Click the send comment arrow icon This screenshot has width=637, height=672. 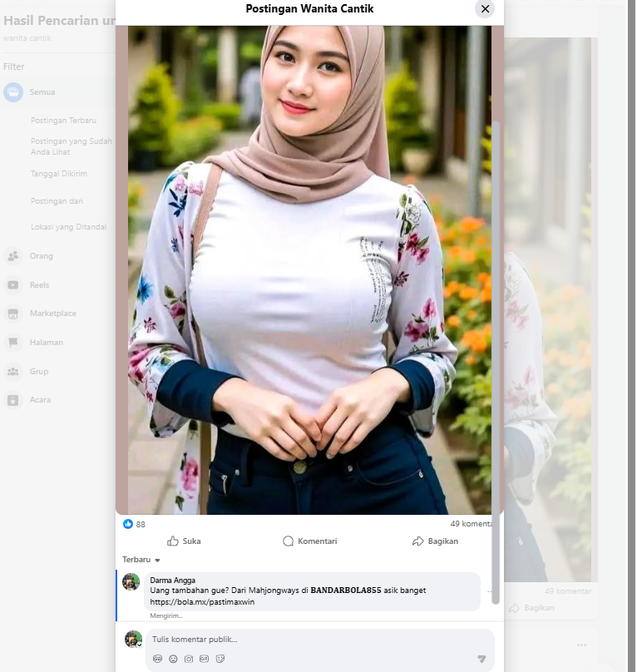point(481,659)
